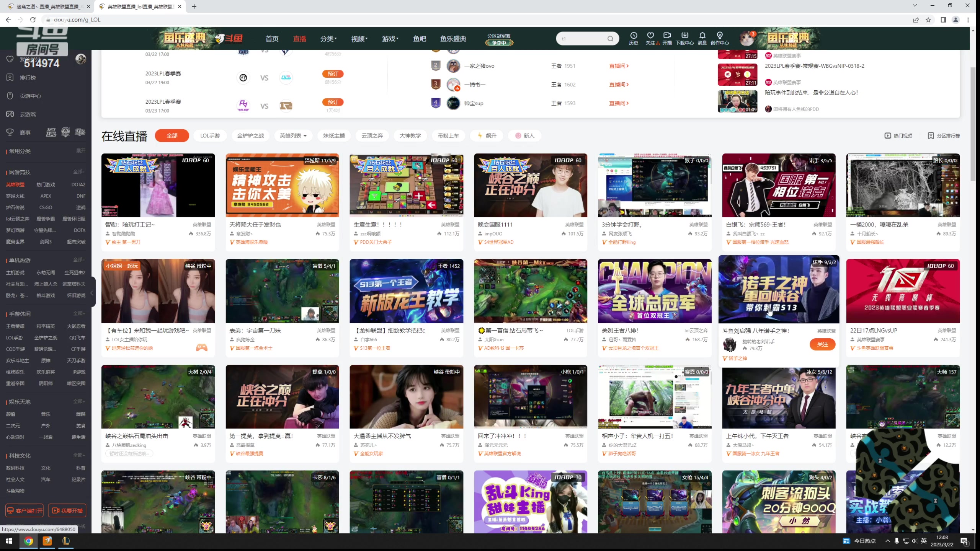Click the search magnifier icon
This screenshot has width=980, height=551.
point(610,39)
